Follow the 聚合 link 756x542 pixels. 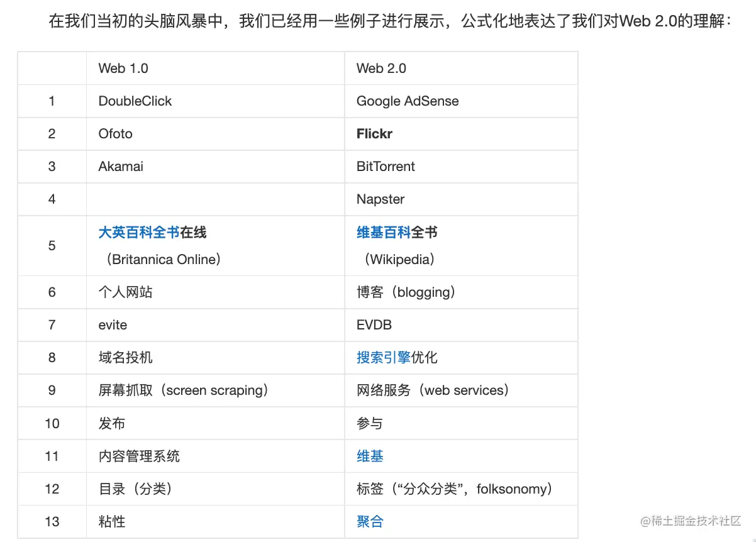pos(370,521)
